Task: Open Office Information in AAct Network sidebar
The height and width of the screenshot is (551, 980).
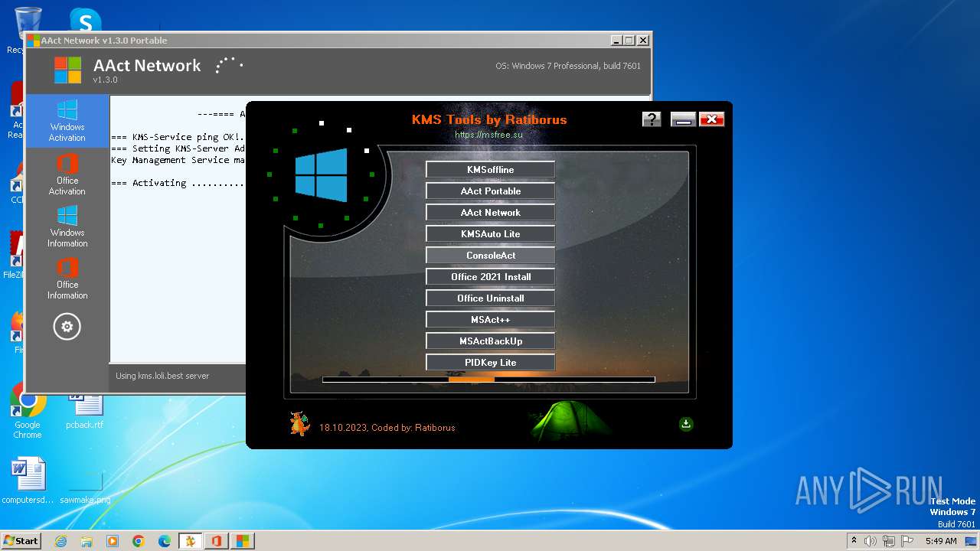Action: tap(67, 278)
